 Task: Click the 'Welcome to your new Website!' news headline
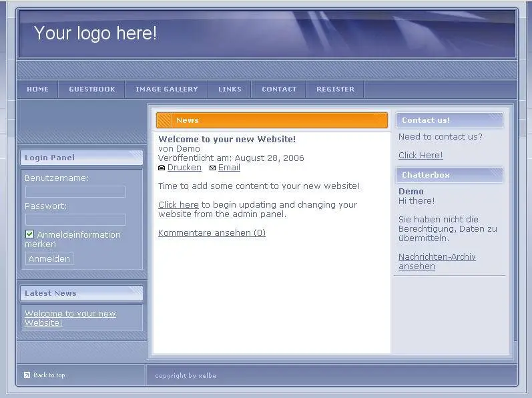click(x=227, y=139)
